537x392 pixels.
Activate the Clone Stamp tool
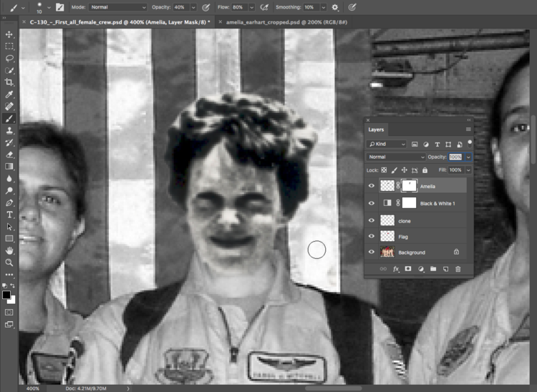click(9, 131)
